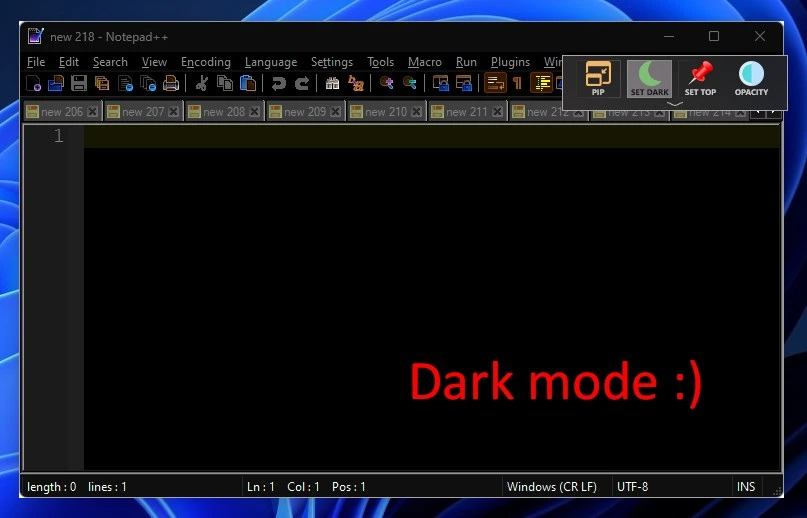Switch to the new 208 tab
The image size is (807, 518).
(x=224, y=112)
